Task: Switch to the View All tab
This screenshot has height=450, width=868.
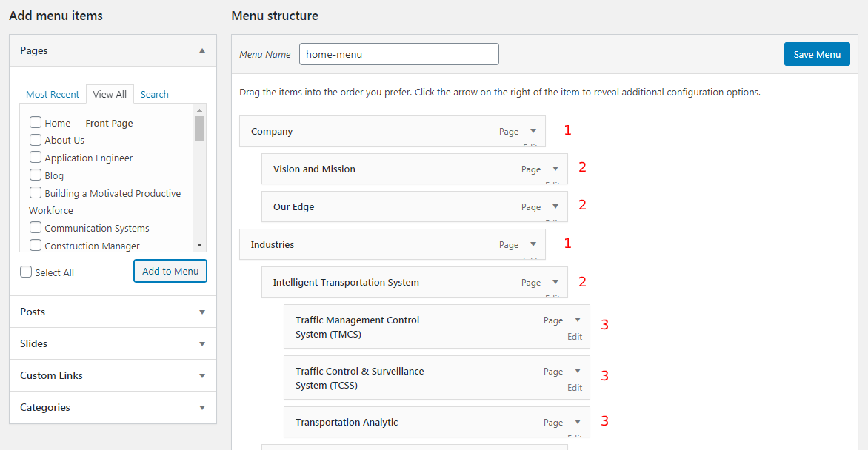Action: point(110,94)
